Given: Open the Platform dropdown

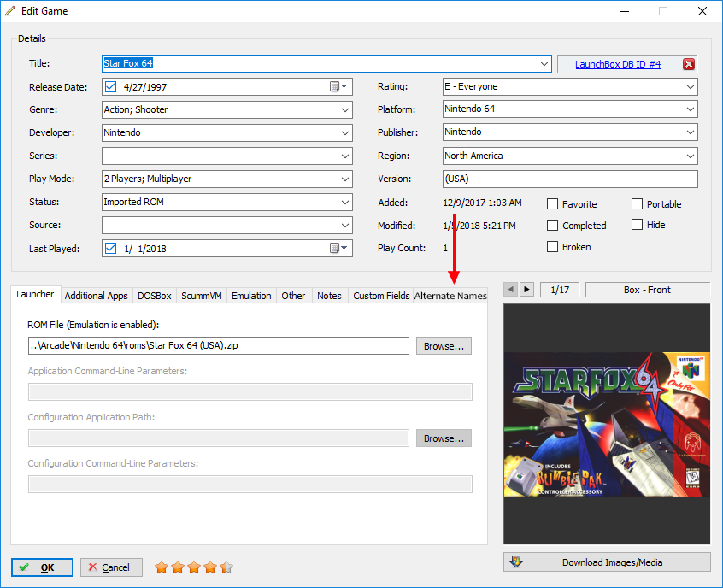Looking at the screenshot, I should coord(691,109).
